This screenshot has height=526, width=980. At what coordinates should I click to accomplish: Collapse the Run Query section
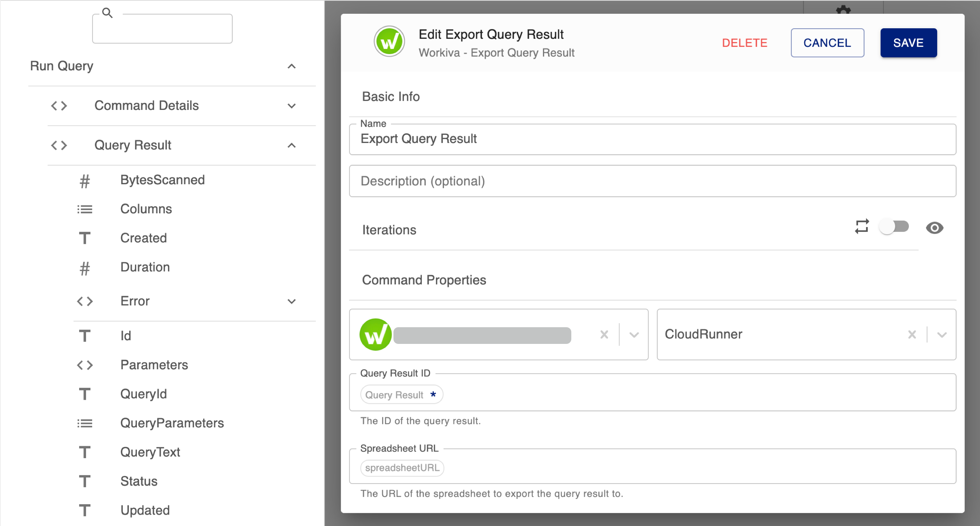(x=291, y=66)
